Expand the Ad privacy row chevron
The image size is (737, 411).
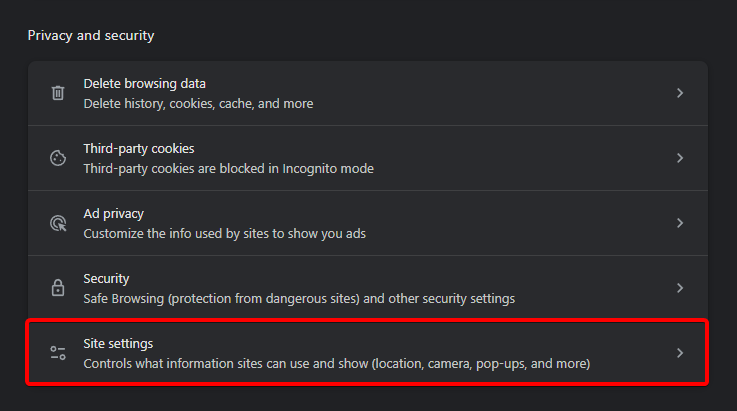680,223
